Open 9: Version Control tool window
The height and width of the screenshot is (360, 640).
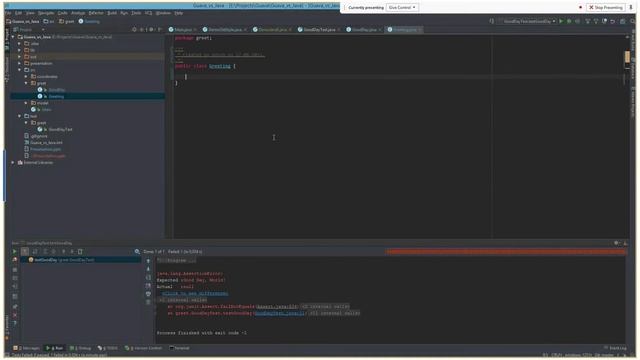[x=143, y=348]
